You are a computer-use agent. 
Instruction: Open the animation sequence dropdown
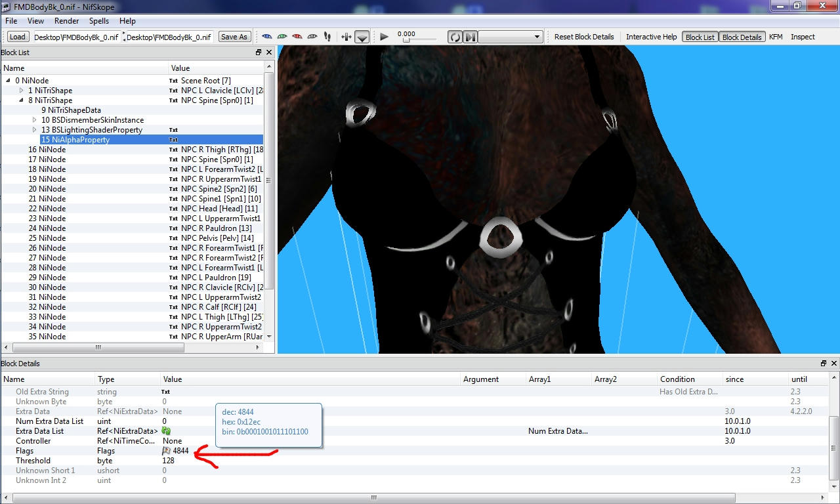point(510,37)
